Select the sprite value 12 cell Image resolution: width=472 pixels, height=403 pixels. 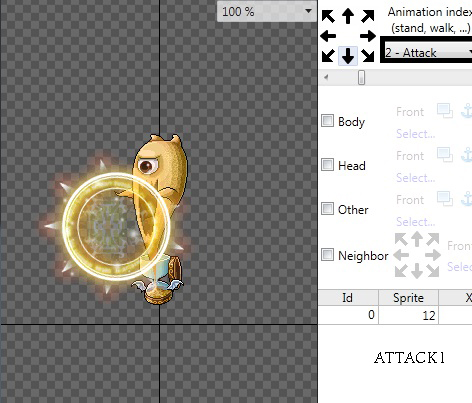tap(408, 315)
